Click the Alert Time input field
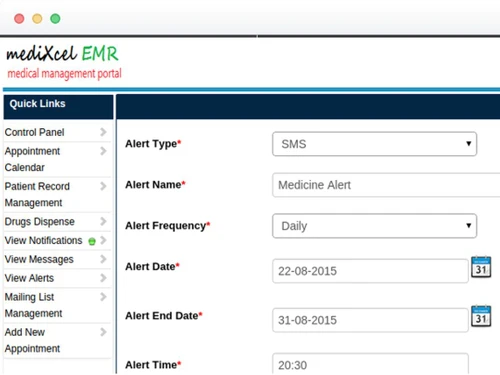Image resolution: width=500 pixels, height=375 pixels. pos(370,364)
